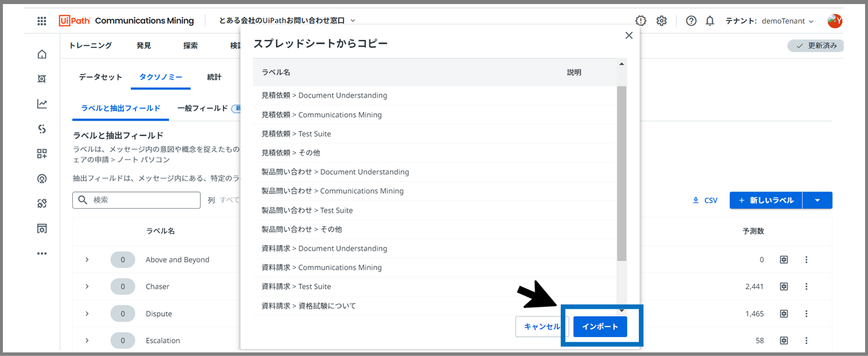Close the スプレッドシートからコピー dialog

(629, 35)
